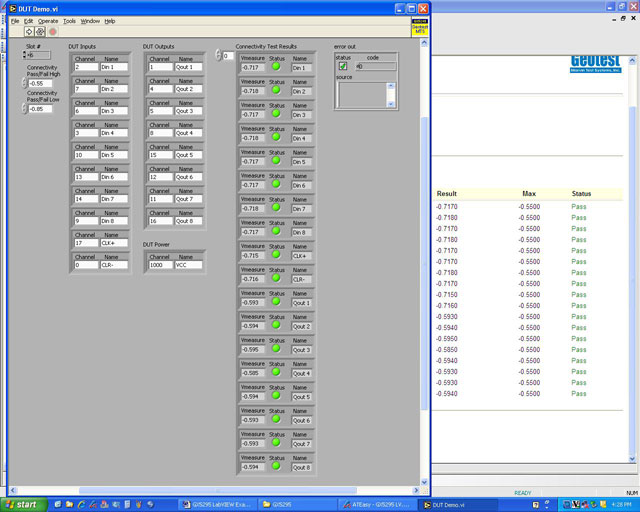
Task: Click the green Status LED for Qout 6
Action: [276, 419]
